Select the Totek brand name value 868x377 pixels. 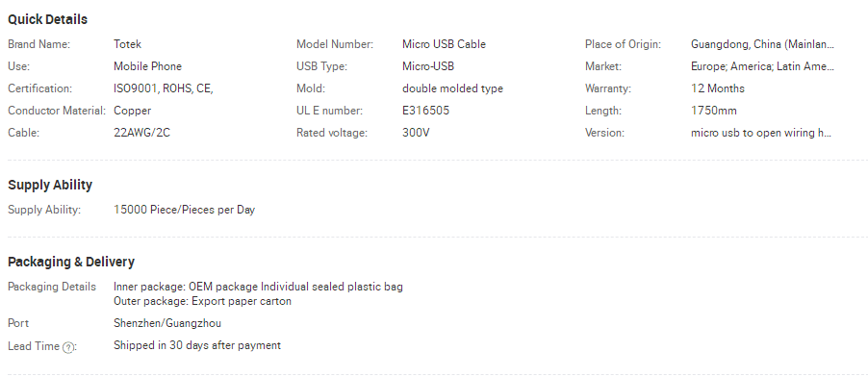[127, 44]
